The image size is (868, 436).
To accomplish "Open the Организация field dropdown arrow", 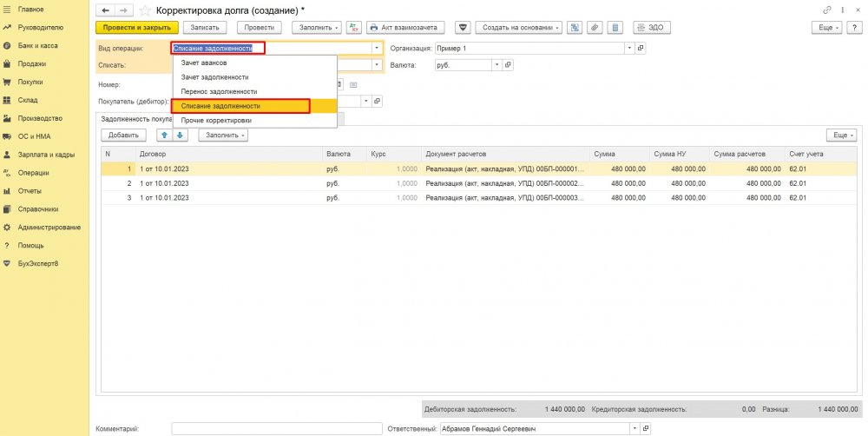I will point(629,49).
